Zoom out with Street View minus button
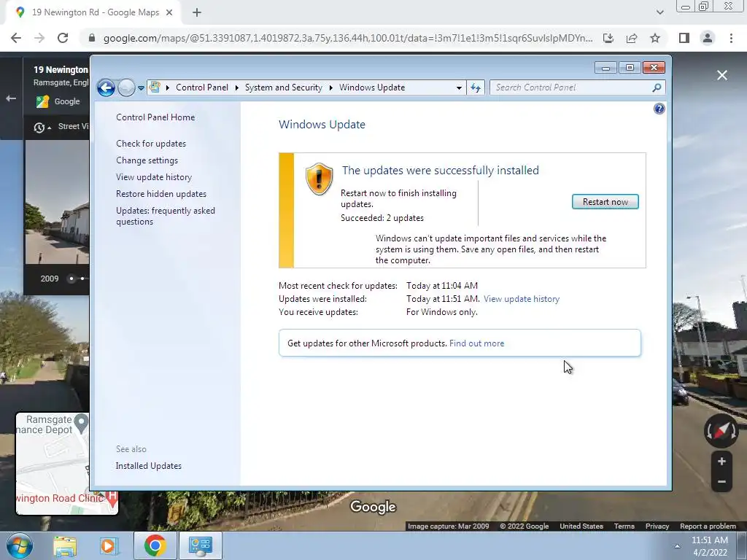The height and width of the screenshot is (560, 747). [x=721, y=482]
